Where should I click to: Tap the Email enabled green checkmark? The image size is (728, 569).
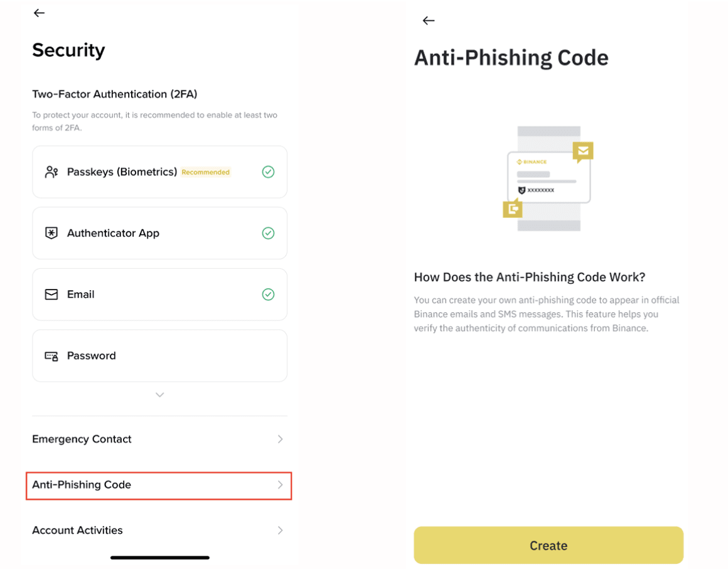point(268,295)
